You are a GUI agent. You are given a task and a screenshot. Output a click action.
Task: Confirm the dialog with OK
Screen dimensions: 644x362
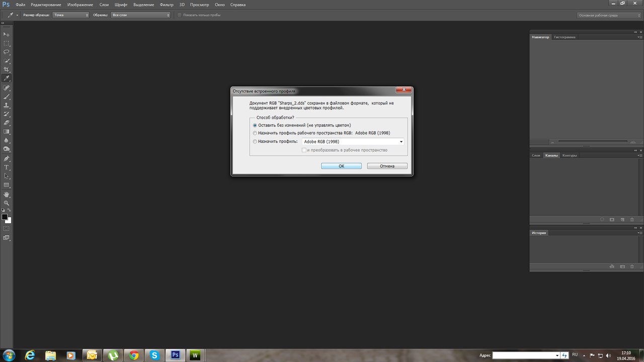click(x=341, y=166)
